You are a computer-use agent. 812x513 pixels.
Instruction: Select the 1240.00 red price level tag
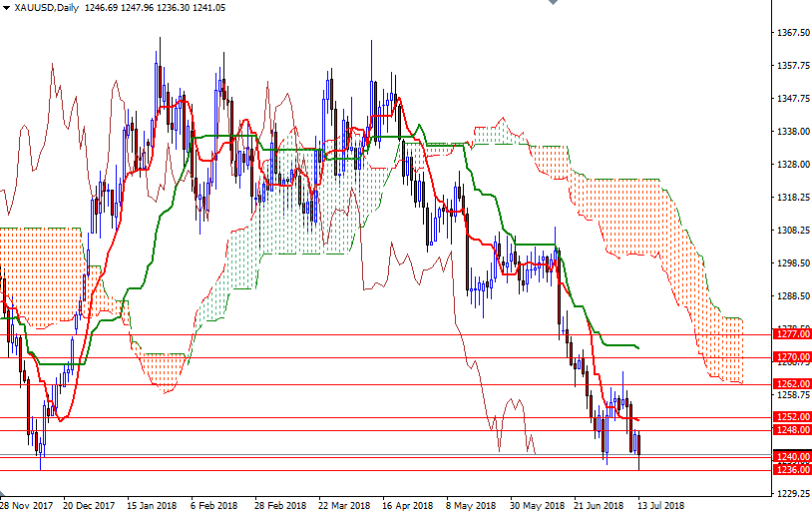pos(791,457)
